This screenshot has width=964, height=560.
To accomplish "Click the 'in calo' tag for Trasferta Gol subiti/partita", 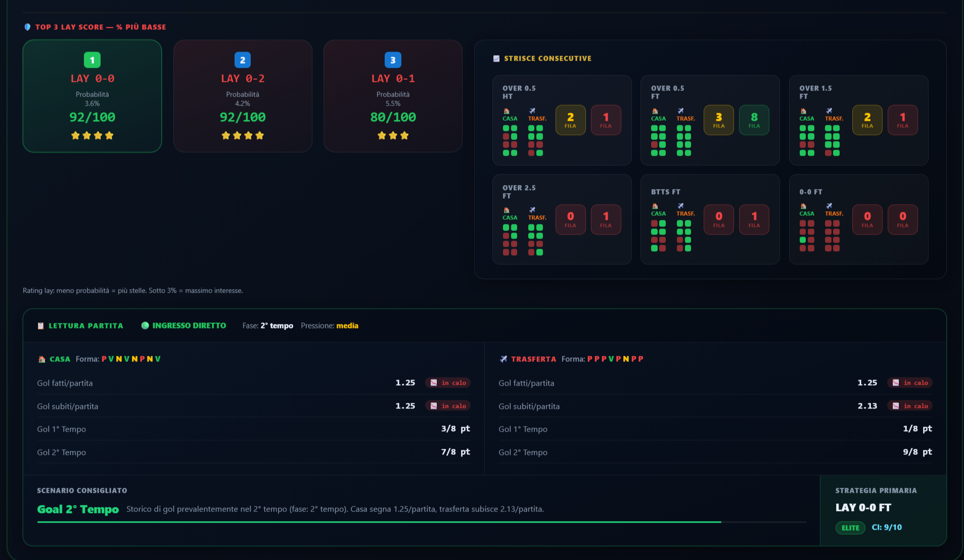I will pyautogui.click(x=910, y=406).
